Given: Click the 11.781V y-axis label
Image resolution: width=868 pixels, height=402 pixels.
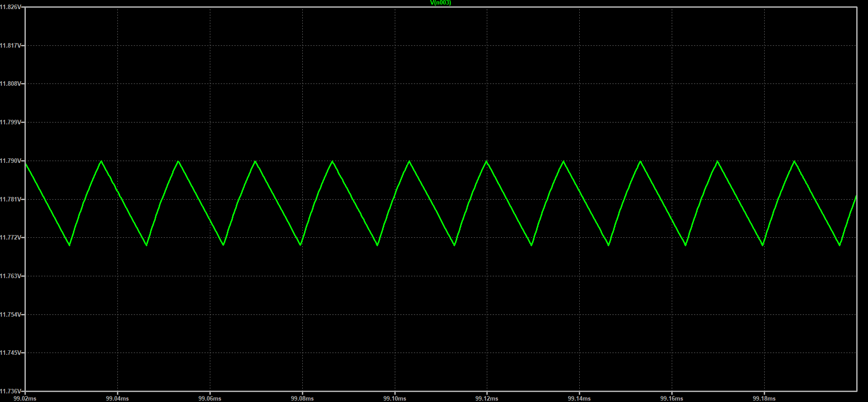Looking at the screenshot, I should pyautogui.click(x=10, y=199).
